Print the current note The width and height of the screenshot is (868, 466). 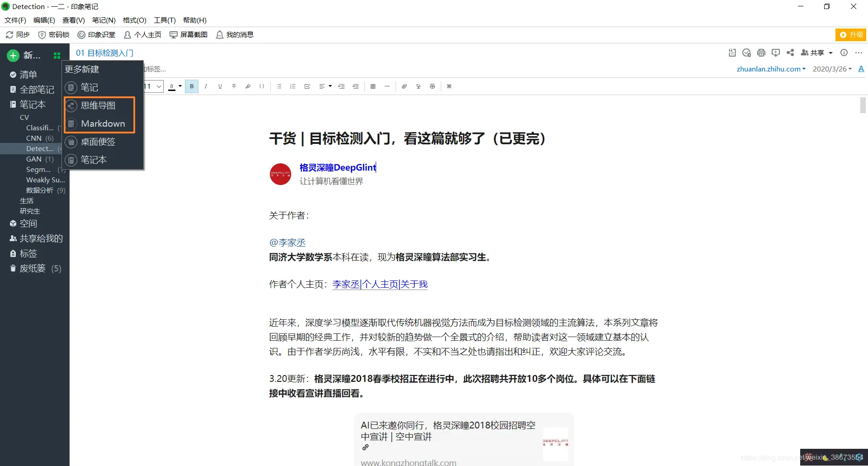pyautogui.click(x=761, y=52)
